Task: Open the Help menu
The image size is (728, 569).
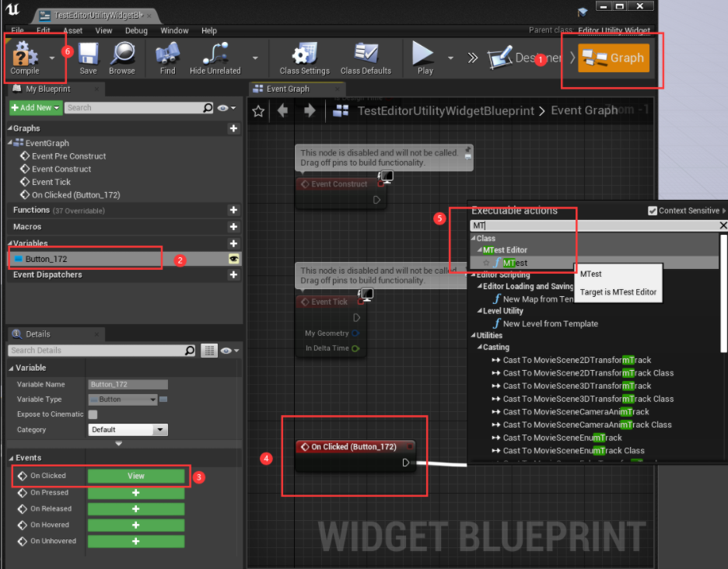Action: 209,30
